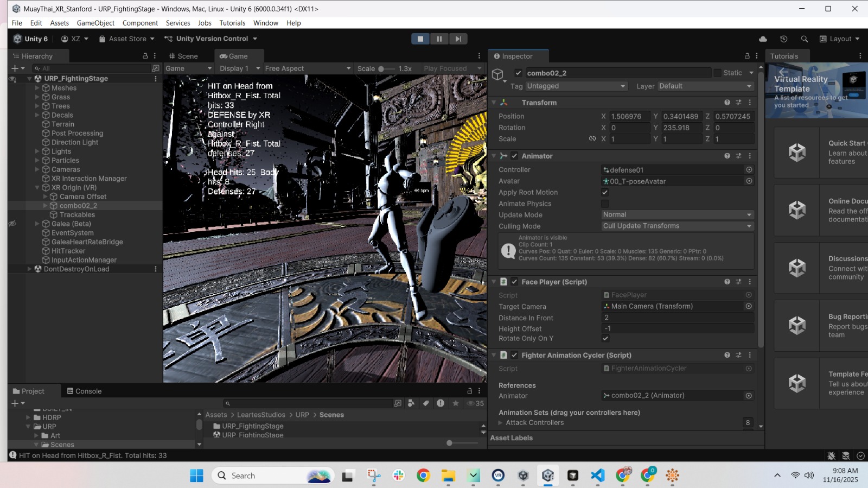This screenshot has width=868, height=488.
Task: Open the GameObject menu
Action: click(95, 23)
